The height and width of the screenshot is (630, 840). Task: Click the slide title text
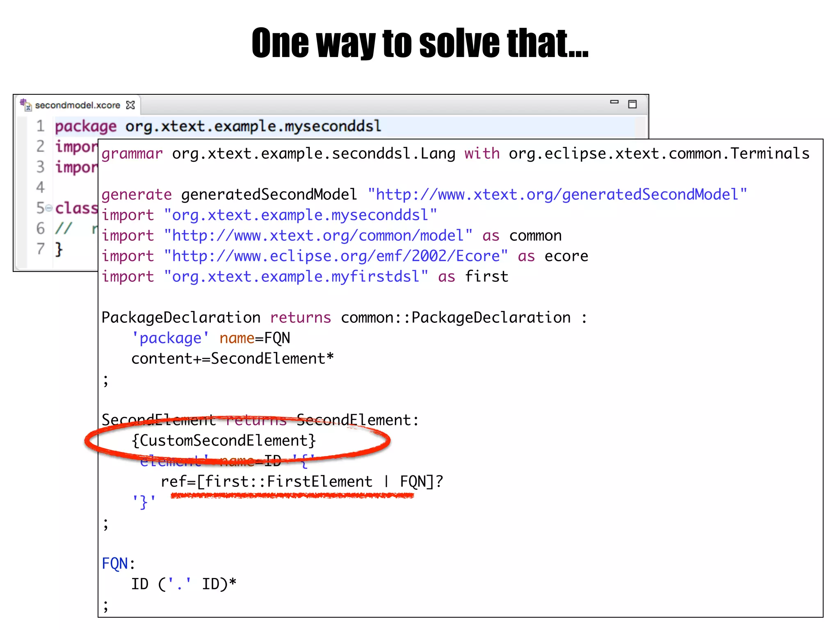click(x=420, y=43)
